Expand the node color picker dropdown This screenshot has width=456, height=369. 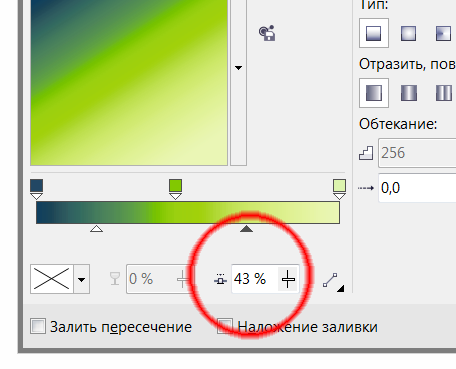tap(82, 279)
